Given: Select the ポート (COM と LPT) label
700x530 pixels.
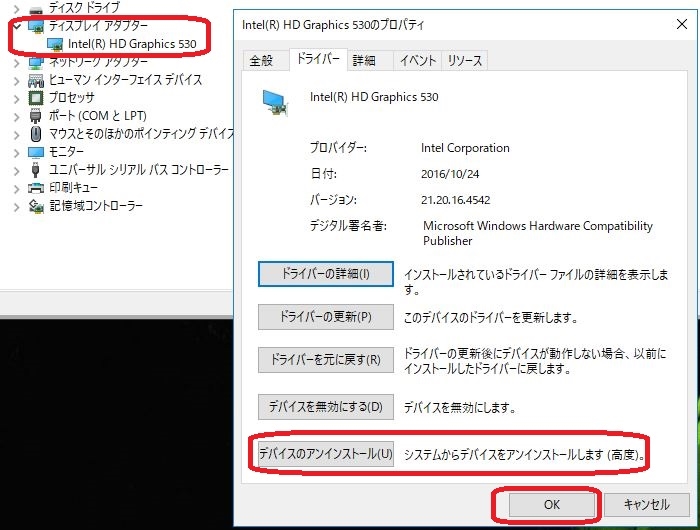Looking at the screenshot, I should (x=97, y=116).
